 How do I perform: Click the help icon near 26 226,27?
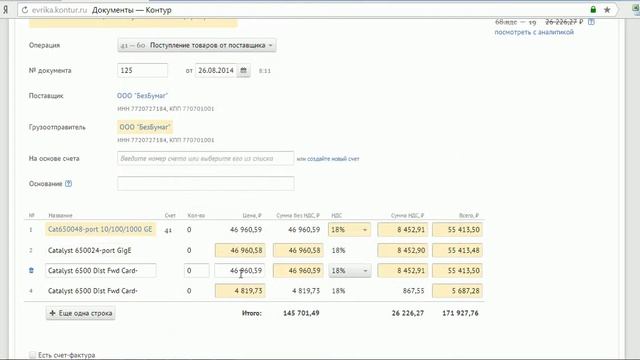(x=591, y=22)
